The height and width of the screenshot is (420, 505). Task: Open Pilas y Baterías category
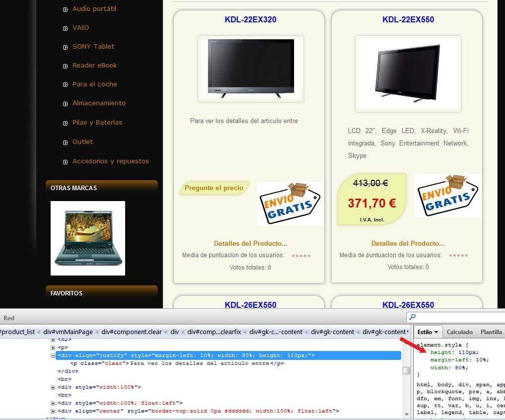click(97, 123)
